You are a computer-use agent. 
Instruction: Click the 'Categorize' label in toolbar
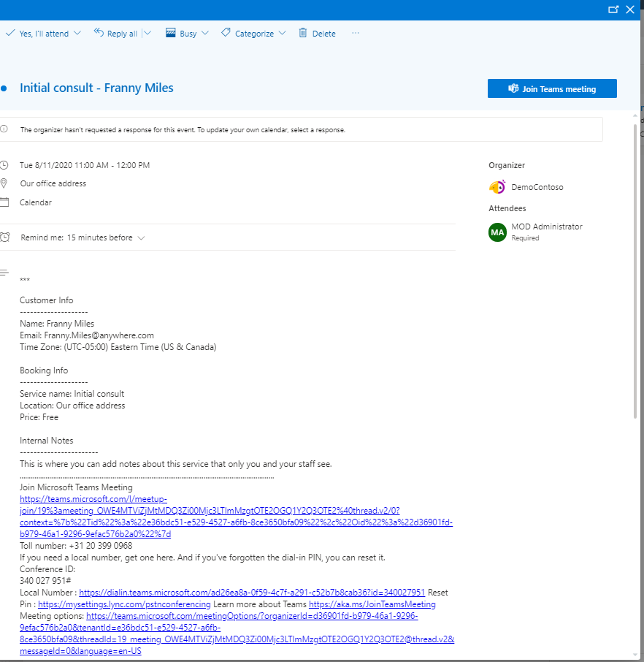click(x=255, y=34)
